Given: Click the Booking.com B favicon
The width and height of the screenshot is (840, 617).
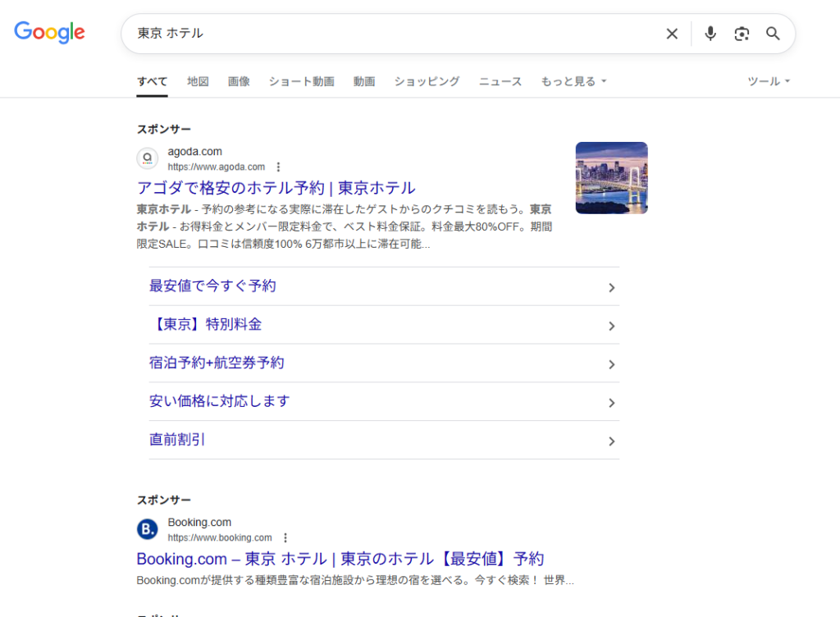Looking at the screenshot, I should click(148, 529).
